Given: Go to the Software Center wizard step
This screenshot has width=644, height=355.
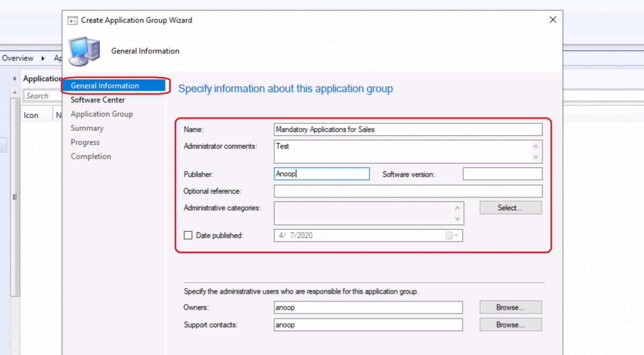Looking at the screenshot, I should pyautogui.click(x=98, y=100).
